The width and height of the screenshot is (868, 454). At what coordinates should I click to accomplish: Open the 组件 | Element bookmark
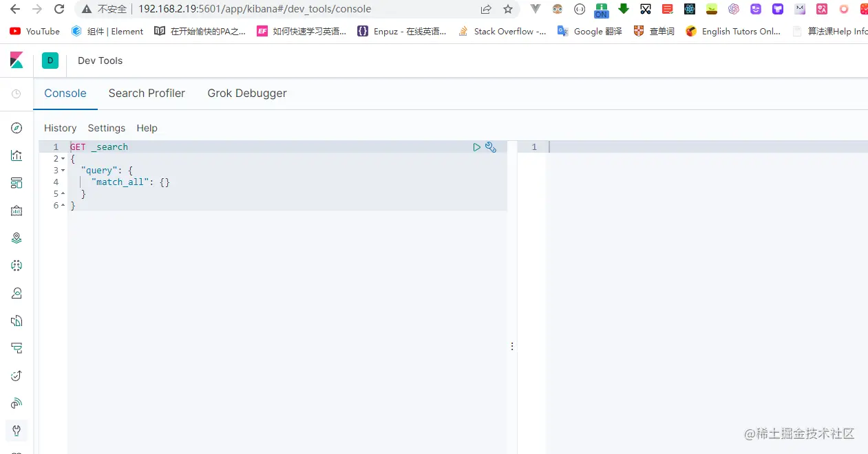[x=107, y=31]
